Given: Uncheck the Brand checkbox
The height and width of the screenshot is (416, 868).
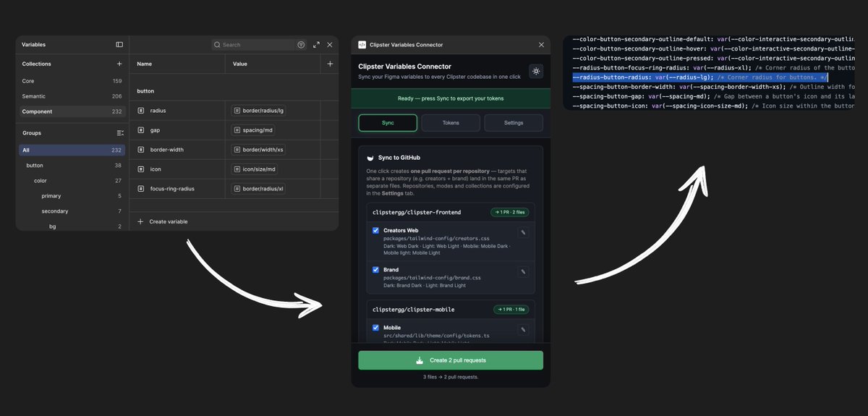Looking at the screenshot, I should click(x=375, y=270).
